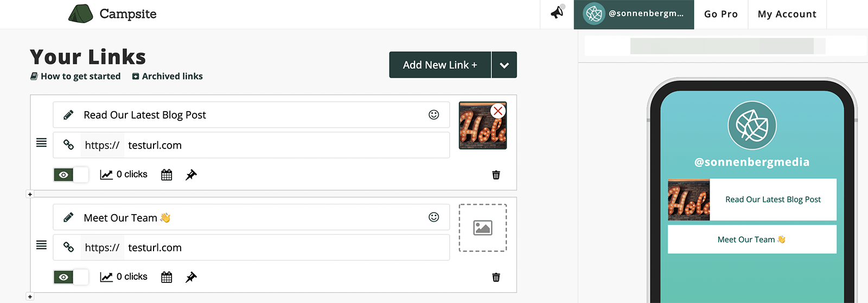868x303 pixels.
Task: Click the Add New Link + button
Action: [x=440, y=65]
